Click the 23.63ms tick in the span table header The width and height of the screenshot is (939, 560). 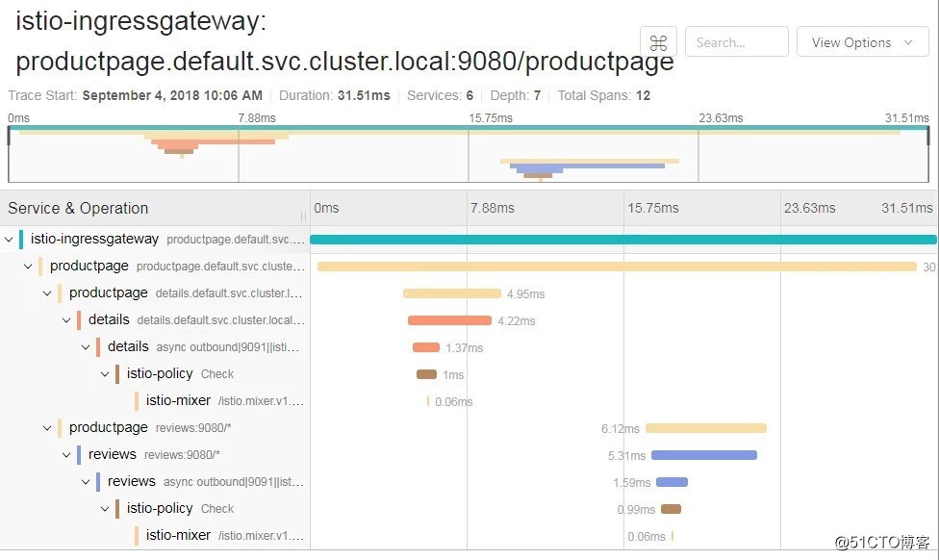pos(810,209)
